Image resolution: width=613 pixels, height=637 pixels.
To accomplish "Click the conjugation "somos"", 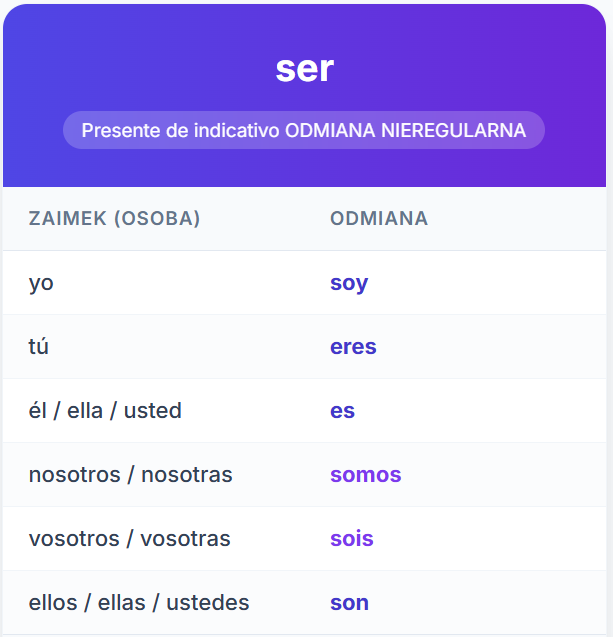I will point(365,474).
